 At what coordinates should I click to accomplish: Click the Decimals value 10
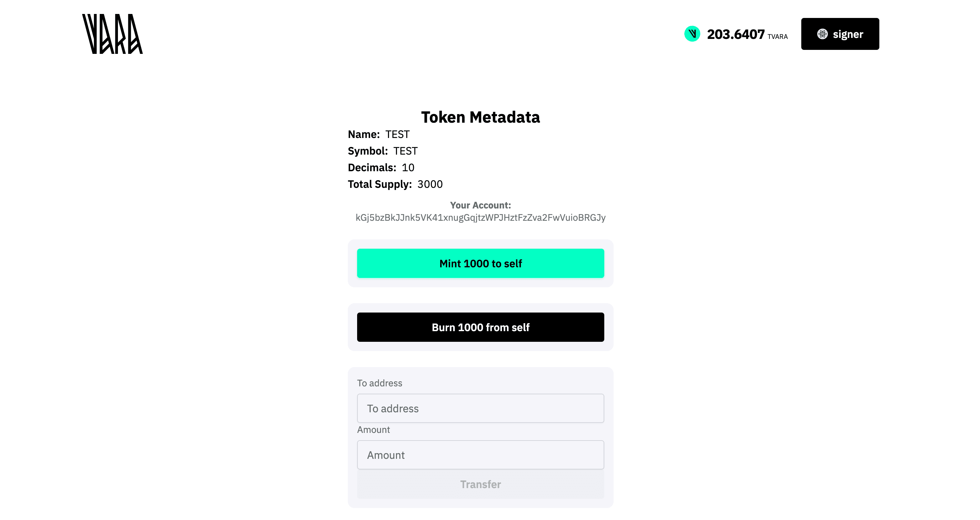pos(409,168)
